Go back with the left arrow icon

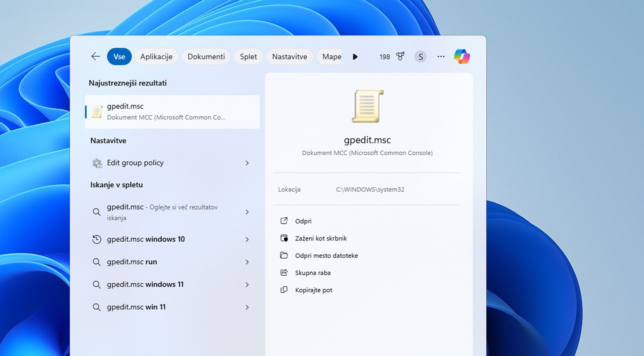click(x=95, y=56)
